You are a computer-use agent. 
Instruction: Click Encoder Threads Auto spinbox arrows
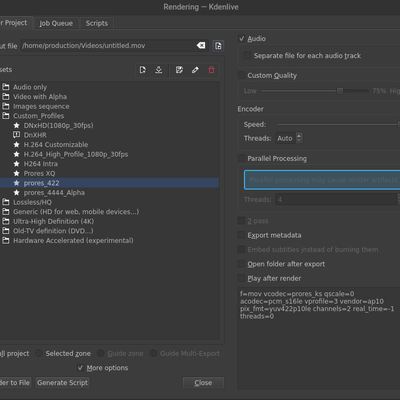(299, 138)
